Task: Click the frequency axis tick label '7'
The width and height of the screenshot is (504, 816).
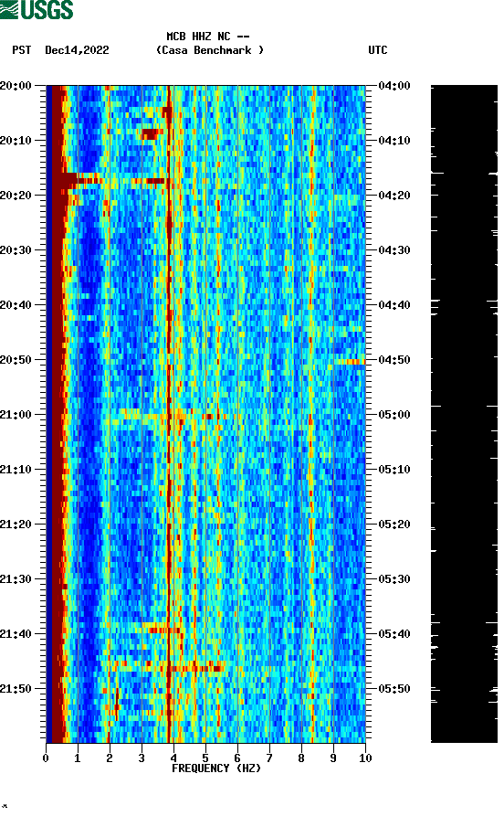Action: click(x=269, y=758)
